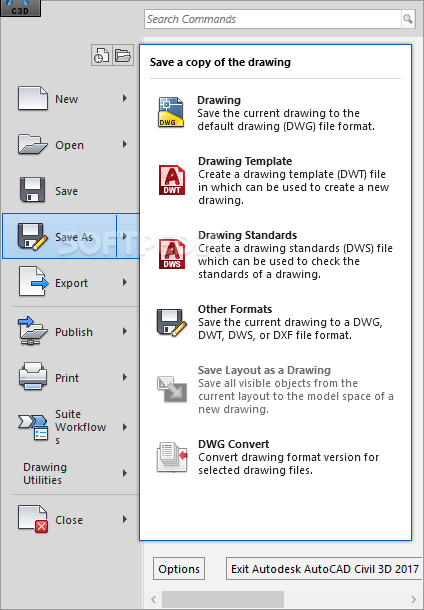Click Exit Autodesk AutoCAD Civil 3D 2017
Screen dimensions: 424x610
(x=324, y=569)
